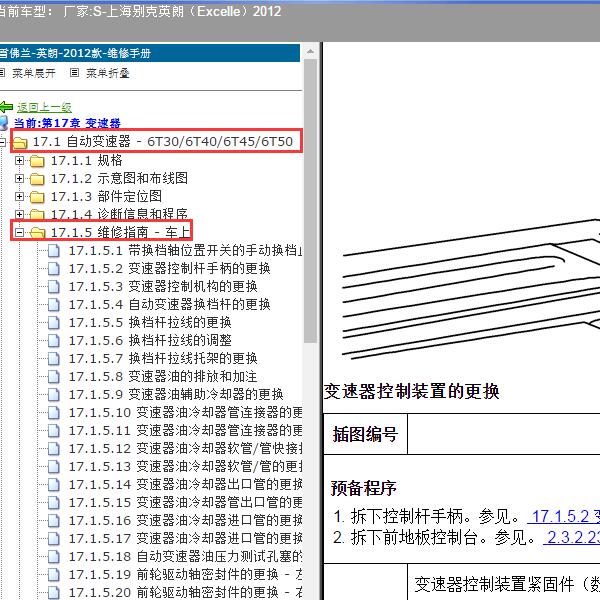Select folder 17.1 自动变速器 6T30/6T40/6T45/6T50
600x600 pixels.
[163, 142]
